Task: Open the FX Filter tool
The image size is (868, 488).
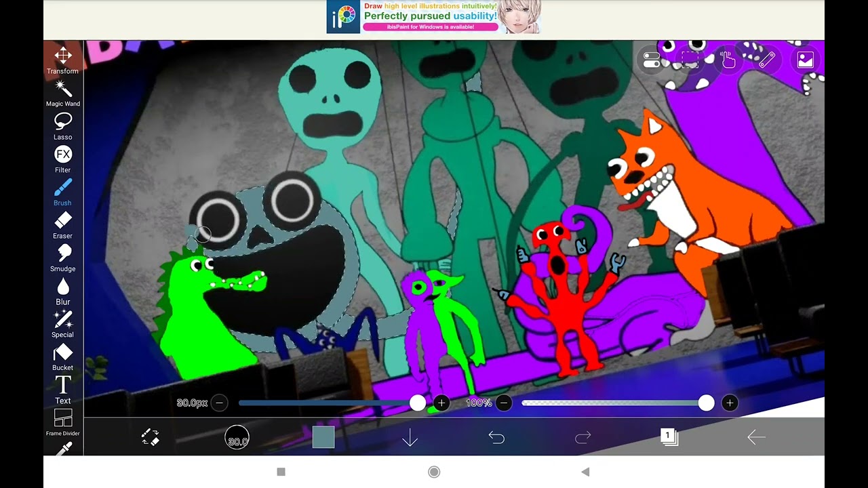Action: pos(62,159)
